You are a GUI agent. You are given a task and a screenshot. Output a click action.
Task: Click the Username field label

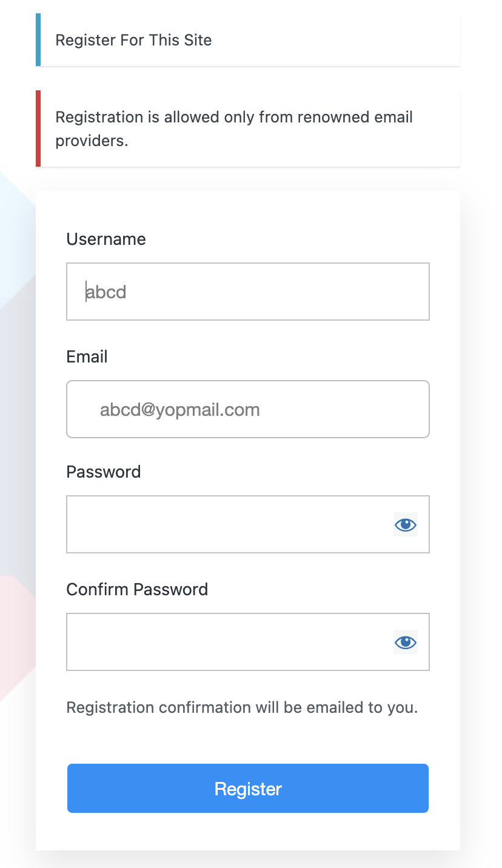pyautogui.click(x=106, y=239)
